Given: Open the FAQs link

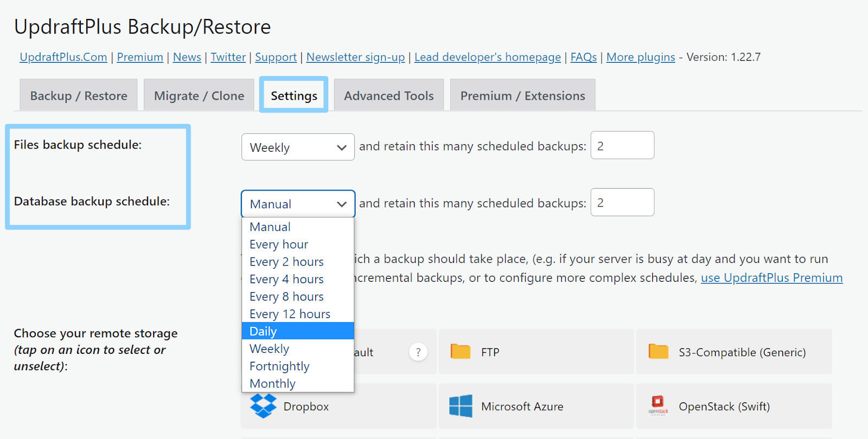Looking at the screenshot, I should click(x=583, y=57).
